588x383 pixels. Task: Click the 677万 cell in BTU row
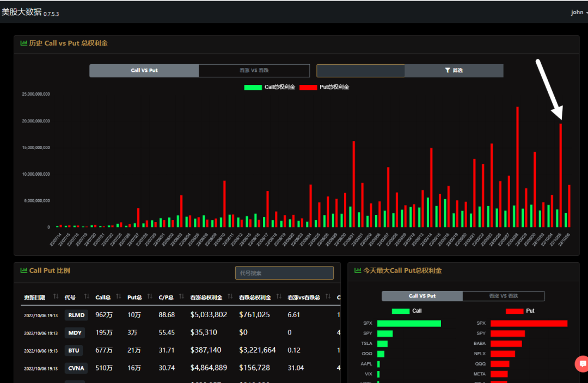point(104,350)
